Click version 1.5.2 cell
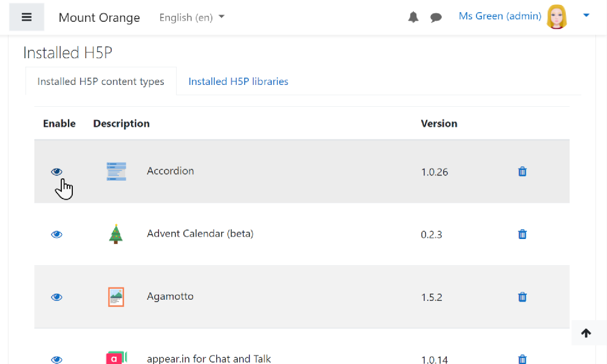607x364 pixels. pyautogui.click(x=431, y=297)
